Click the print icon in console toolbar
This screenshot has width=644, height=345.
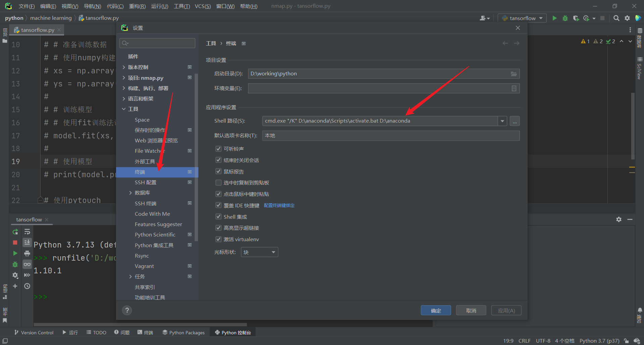pos(27,254)
